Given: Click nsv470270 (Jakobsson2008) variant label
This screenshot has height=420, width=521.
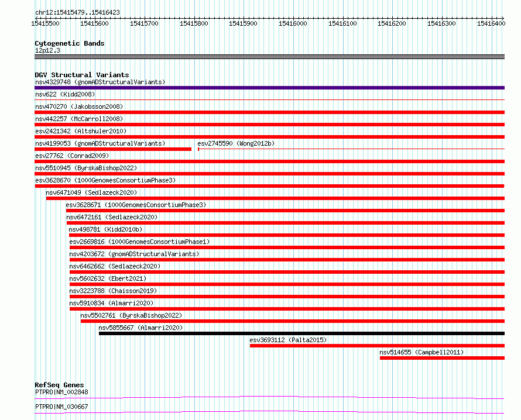Looking at the screenshot, I should 79,106.
